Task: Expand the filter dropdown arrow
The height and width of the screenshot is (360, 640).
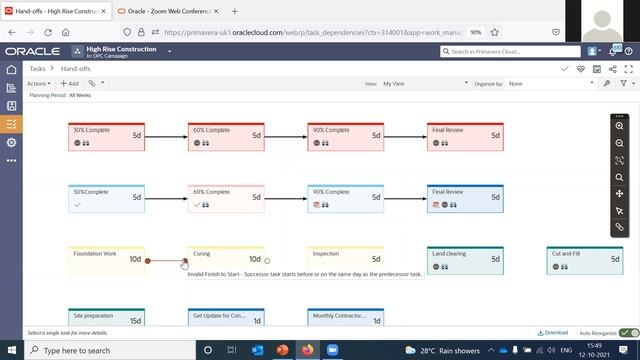Action: [633, 83]
